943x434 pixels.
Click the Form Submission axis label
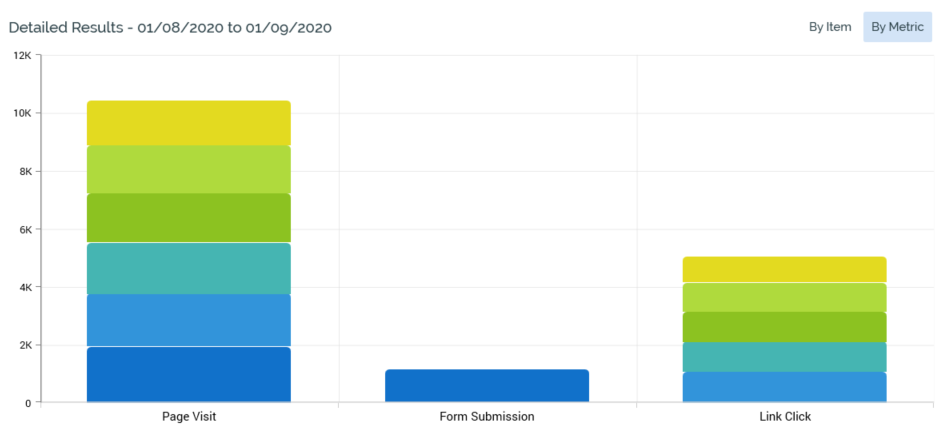[x=487, y=416]
